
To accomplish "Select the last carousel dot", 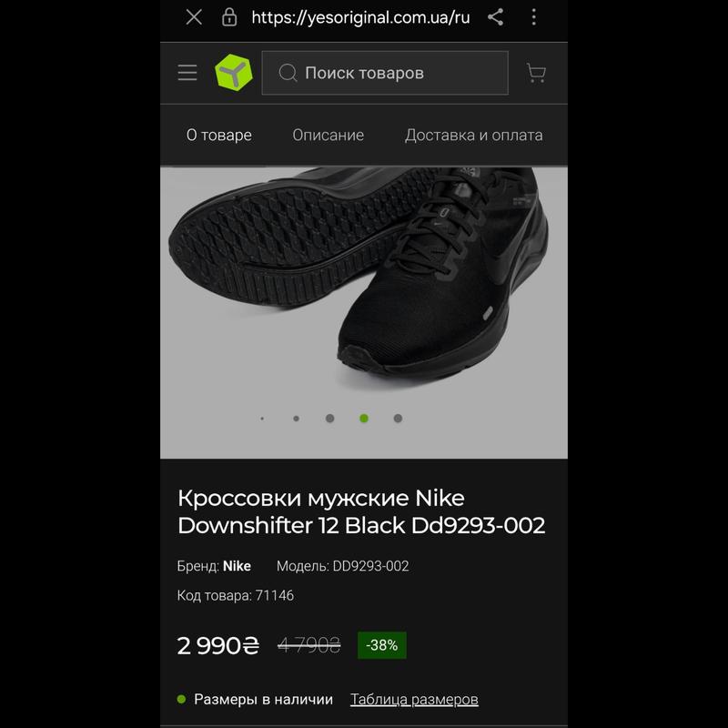I will coord(398,419).
